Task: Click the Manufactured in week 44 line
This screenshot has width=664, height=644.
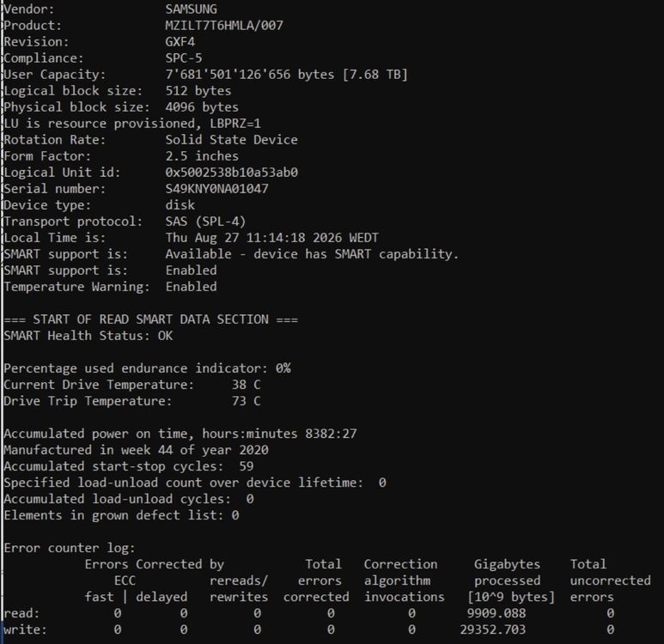Action: click(x=136, y=450)
